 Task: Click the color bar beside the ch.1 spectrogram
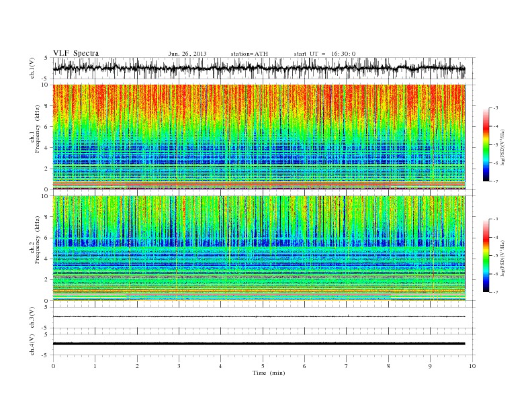[x=486, y=145]
